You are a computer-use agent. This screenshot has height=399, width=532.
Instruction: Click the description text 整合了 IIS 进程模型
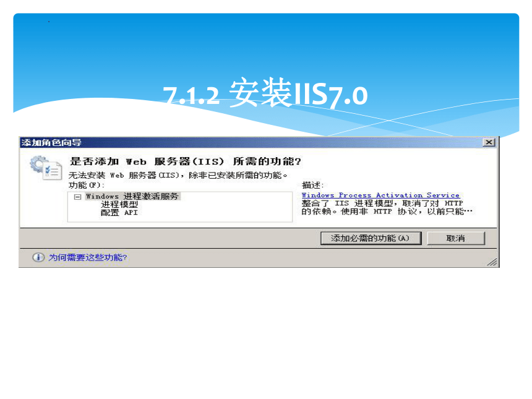coord(347,204)
